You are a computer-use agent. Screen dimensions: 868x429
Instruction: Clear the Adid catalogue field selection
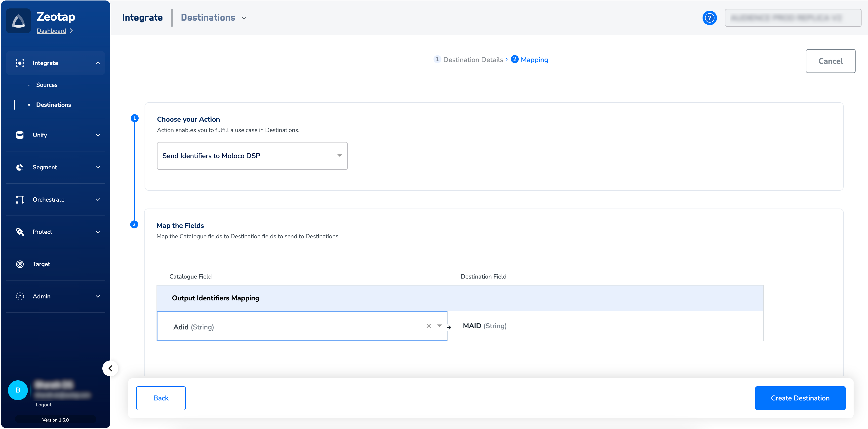point(429,326)
